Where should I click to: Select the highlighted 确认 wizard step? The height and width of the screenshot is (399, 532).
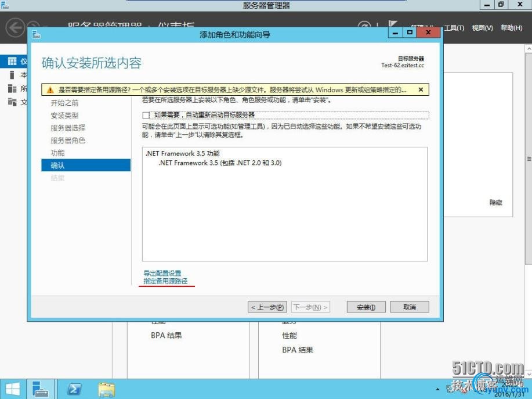(x=86, y=165)
